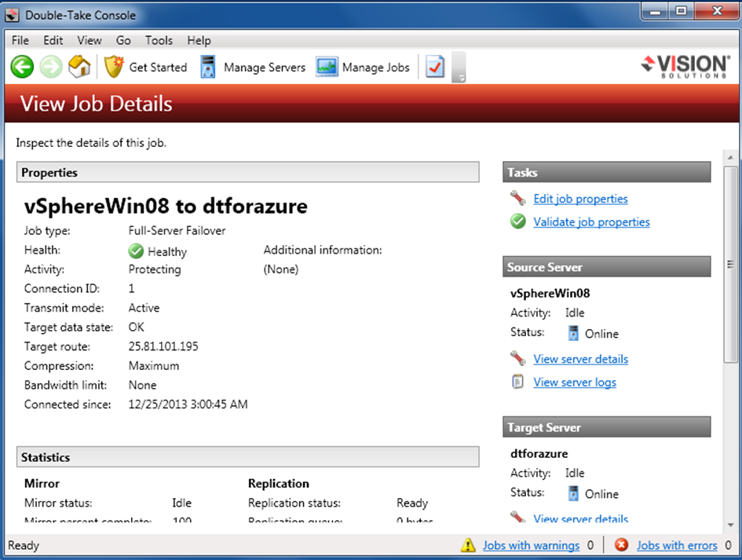
Task: Open the Help menu
Action: pyautogui.click(x=199, y=41)
